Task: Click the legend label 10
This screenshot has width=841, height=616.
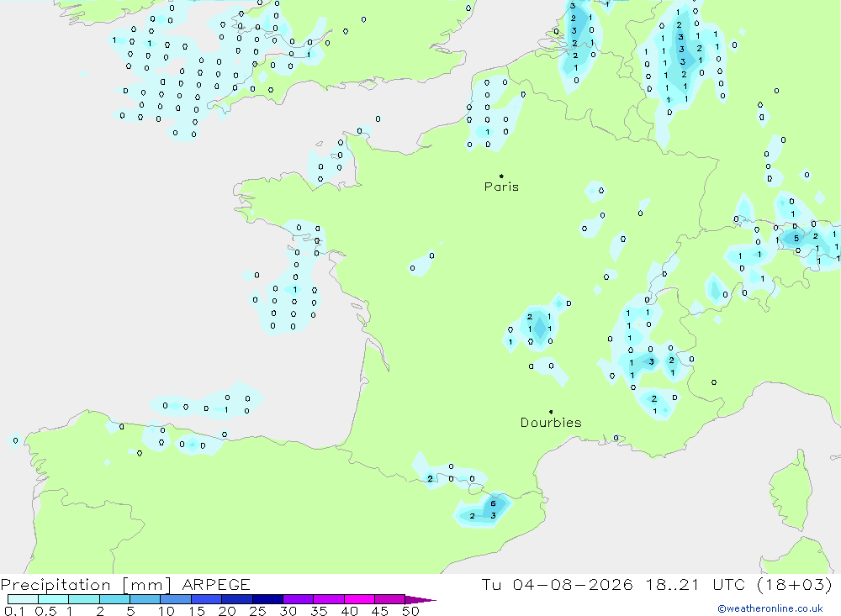Action: [167, 611]
